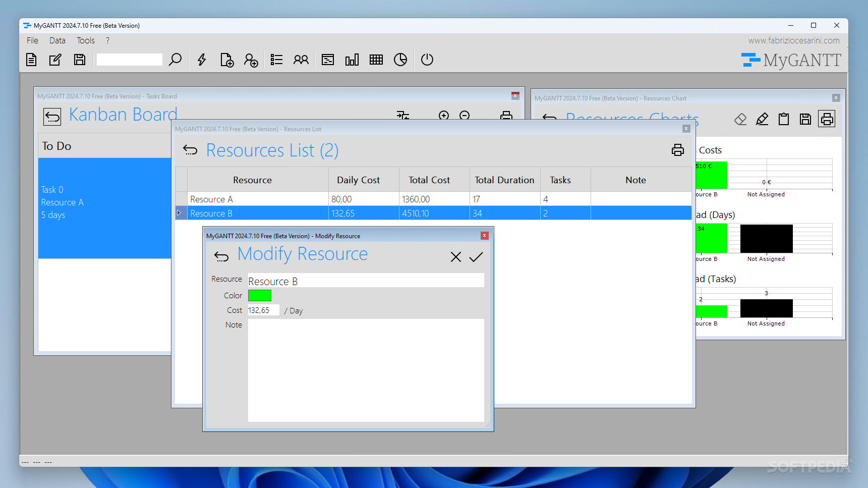The height and width of the screenshot is (488, 868).
Task: Open the resources list people icon
Action: [x=301, y=60]
